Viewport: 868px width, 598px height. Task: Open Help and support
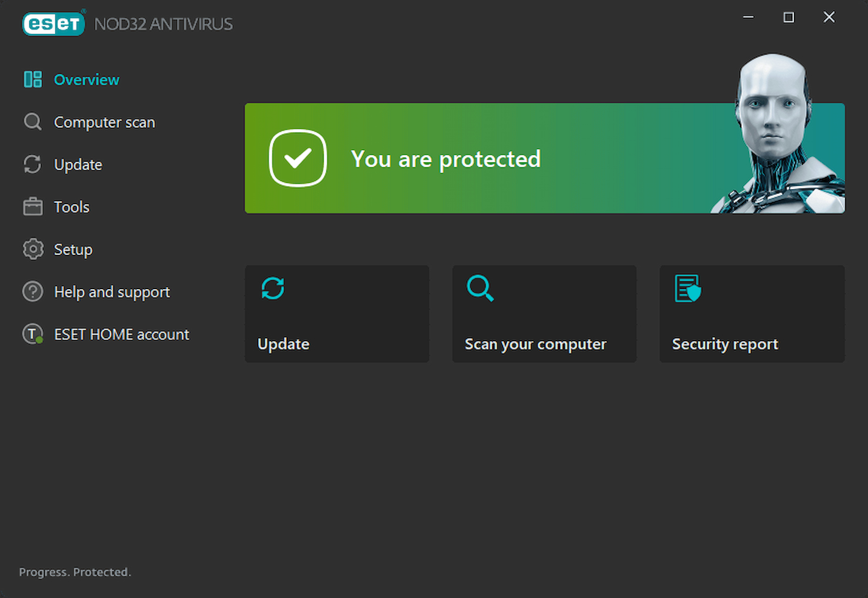coord(112,291)
